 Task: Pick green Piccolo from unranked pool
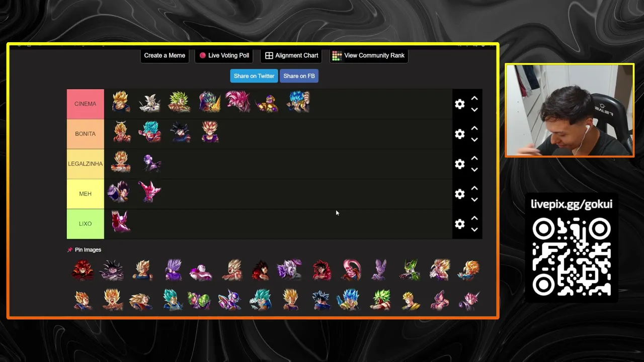199,300
